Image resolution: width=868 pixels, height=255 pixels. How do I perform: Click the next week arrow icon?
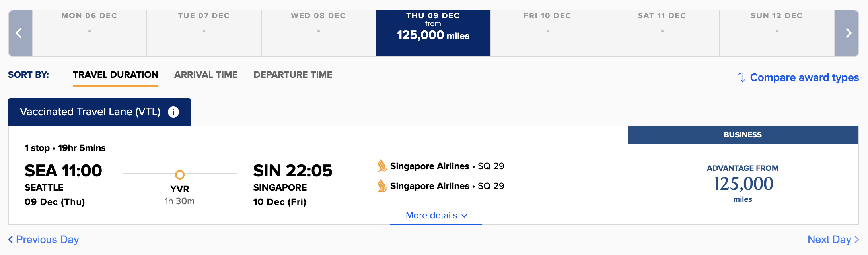pos(848,33)
